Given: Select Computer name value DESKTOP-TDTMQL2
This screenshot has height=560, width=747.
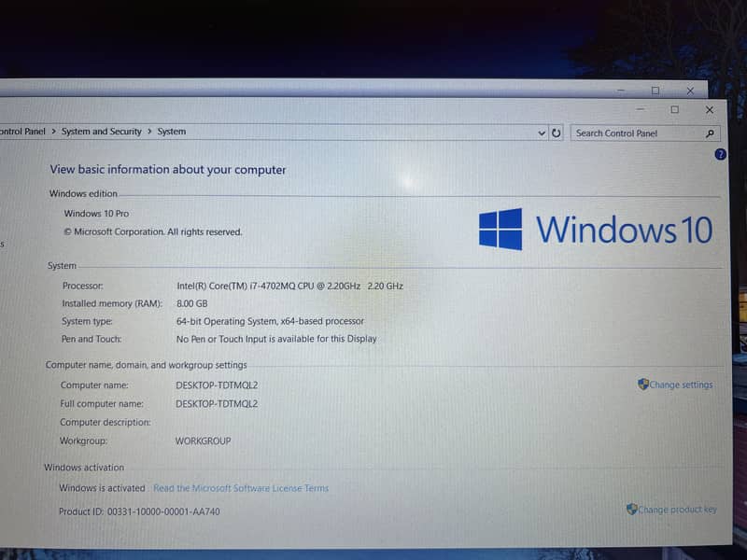Looking at the screenshot, I should 217,385.
